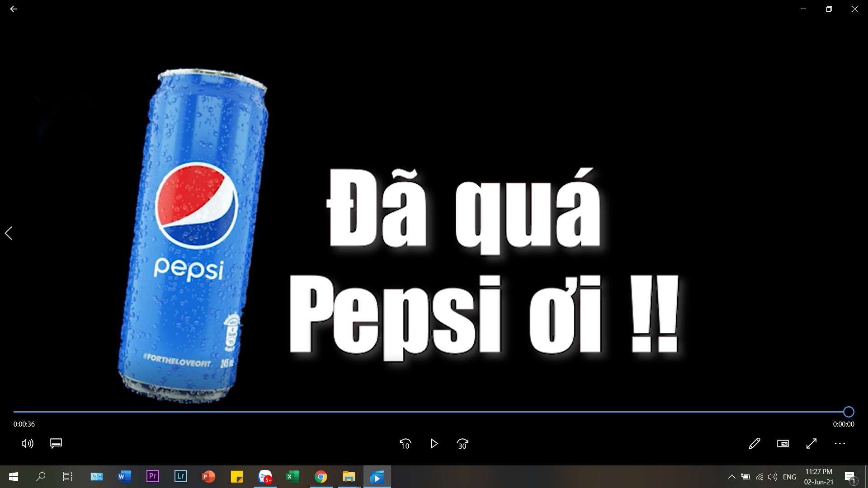
Task: Restore down the player window
Action: [x=829, y=9]
